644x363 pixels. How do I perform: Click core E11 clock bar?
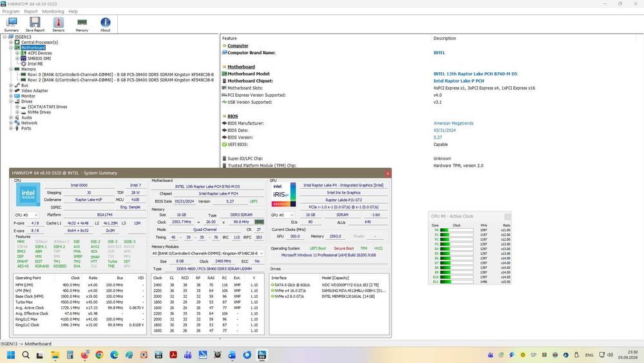pyautogui.click(x=457, y=282)
